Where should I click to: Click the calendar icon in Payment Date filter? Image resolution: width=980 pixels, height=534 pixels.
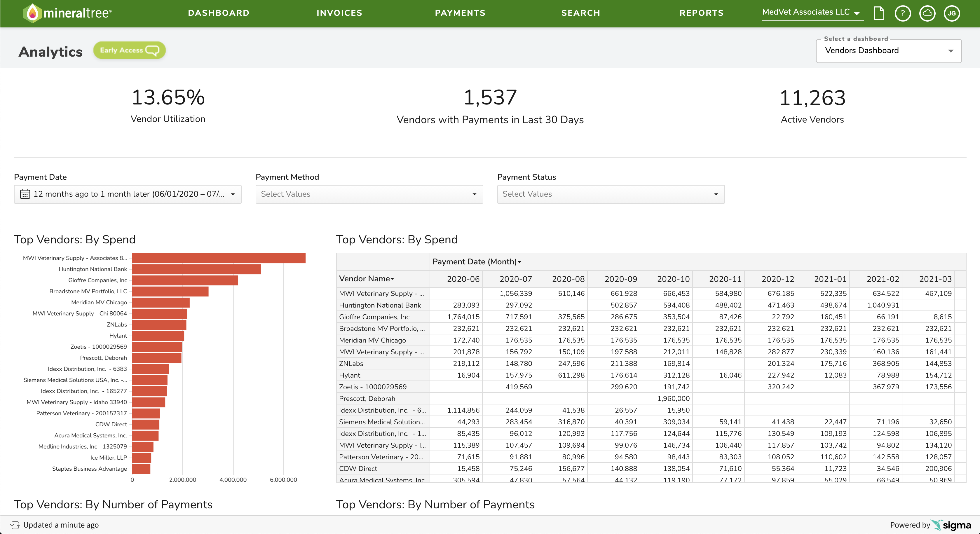click(x=25, y=194)
